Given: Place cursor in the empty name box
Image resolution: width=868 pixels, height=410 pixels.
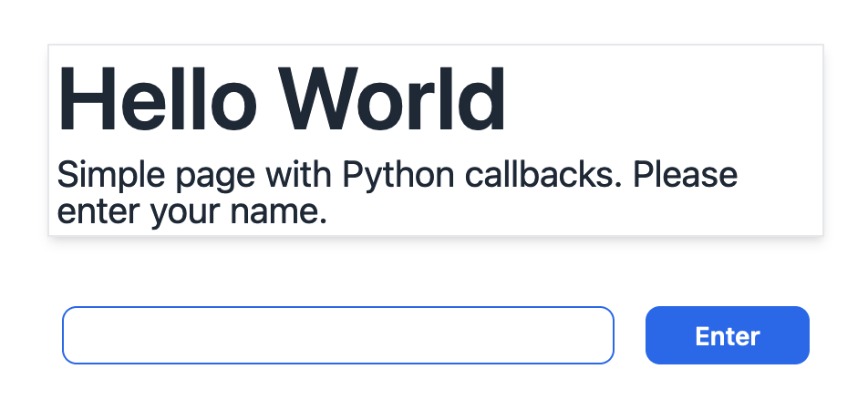Looking at the screenshot, I should [337, 335].
